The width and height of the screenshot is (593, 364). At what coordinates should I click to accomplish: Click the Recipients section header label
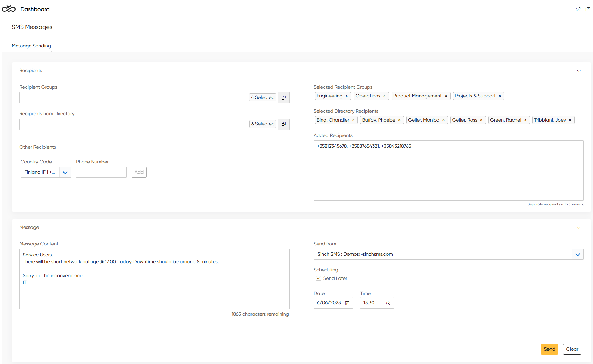coord(31,71)
